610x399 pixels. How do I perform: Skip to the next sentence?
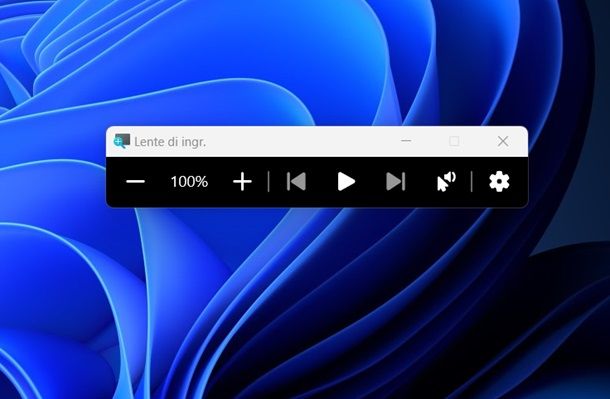(396, 182)
